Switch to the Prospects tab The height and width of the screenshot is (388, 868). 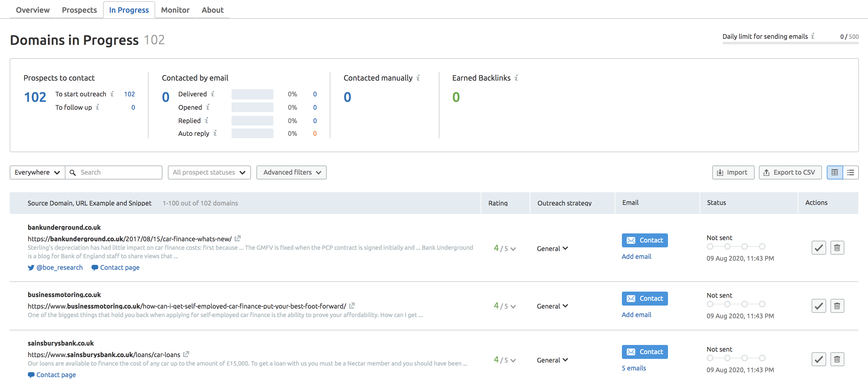tap(79, 10)
